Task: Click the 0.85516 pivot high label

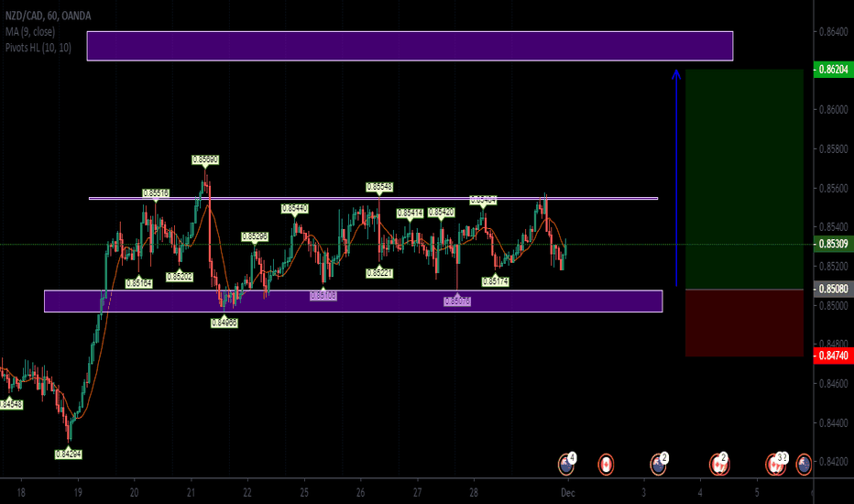Action: pos(155,193)
